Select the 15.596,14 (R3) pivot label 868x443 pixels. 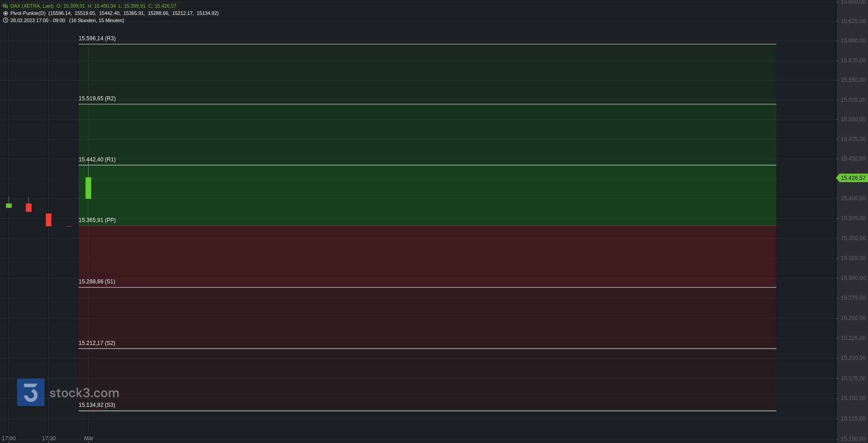coord(97,38)
